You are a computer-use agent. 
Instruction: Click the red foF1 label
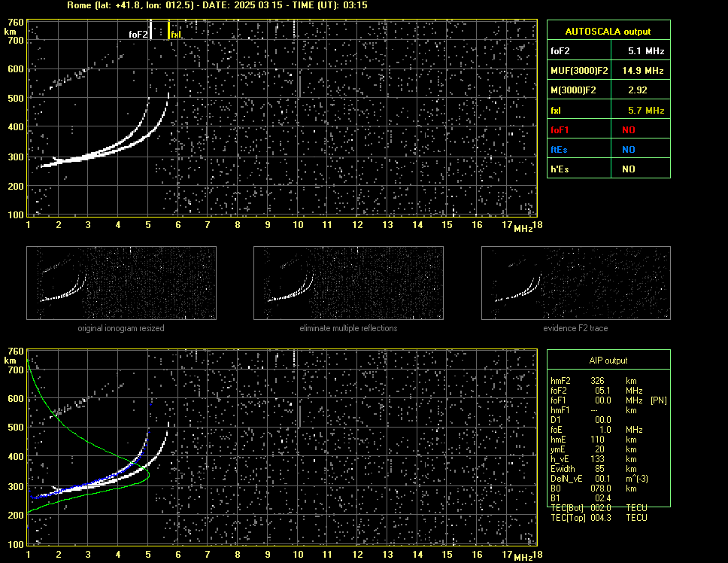pos(560,130)
